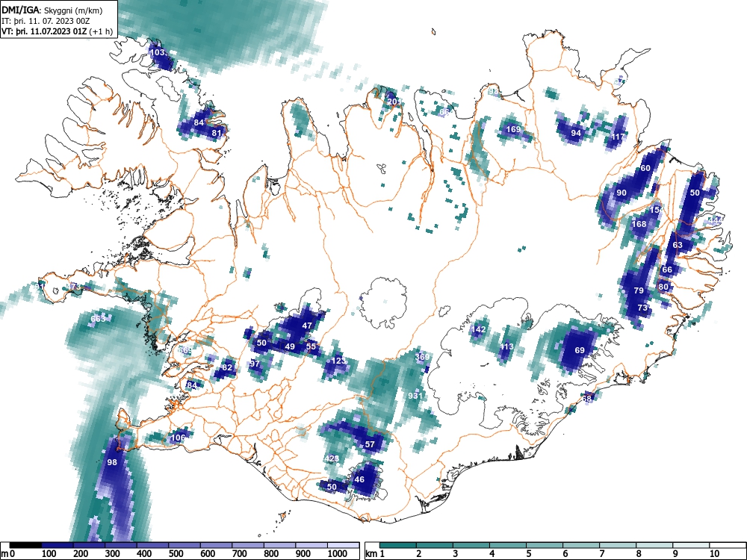Click the '113' visibility label
Viewport: 747px width, 560px height.
click(506, 346)
